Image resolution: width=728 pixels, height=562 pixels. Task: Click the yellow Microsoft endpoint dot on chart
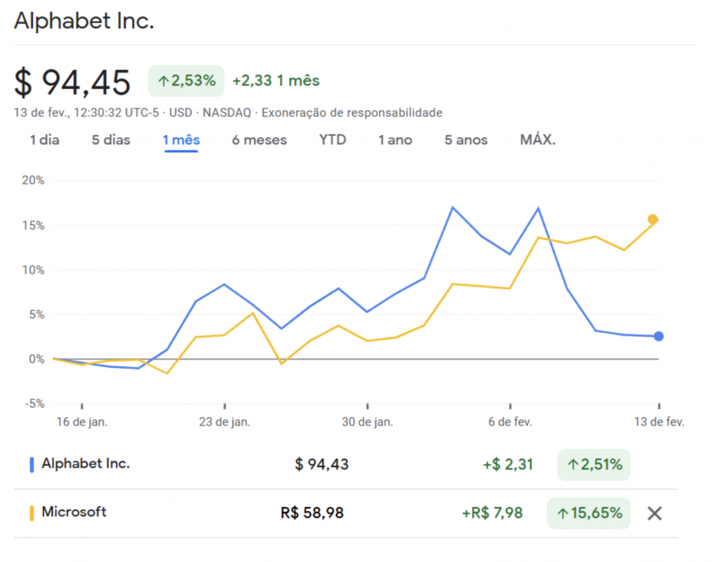[x=652, y=219]
